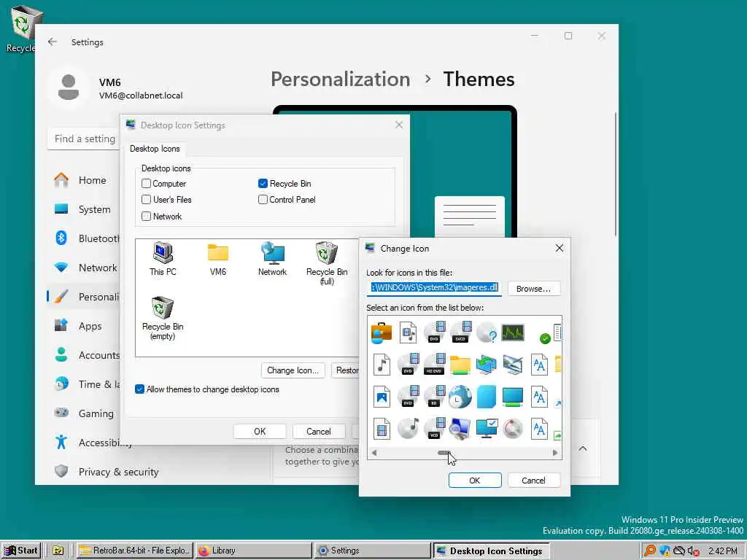The width and height of the screenshot is (747, 560).
Task: Collapse the section chevron in Themes page
Action: pyautogui.click(x=583, y=448)
